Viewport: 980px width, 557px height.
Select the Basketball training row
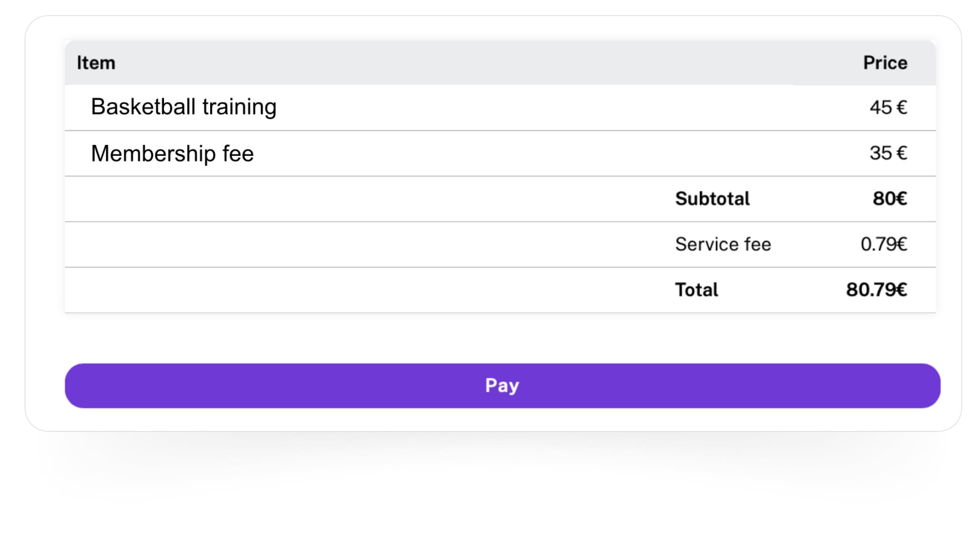pos(475,107)
